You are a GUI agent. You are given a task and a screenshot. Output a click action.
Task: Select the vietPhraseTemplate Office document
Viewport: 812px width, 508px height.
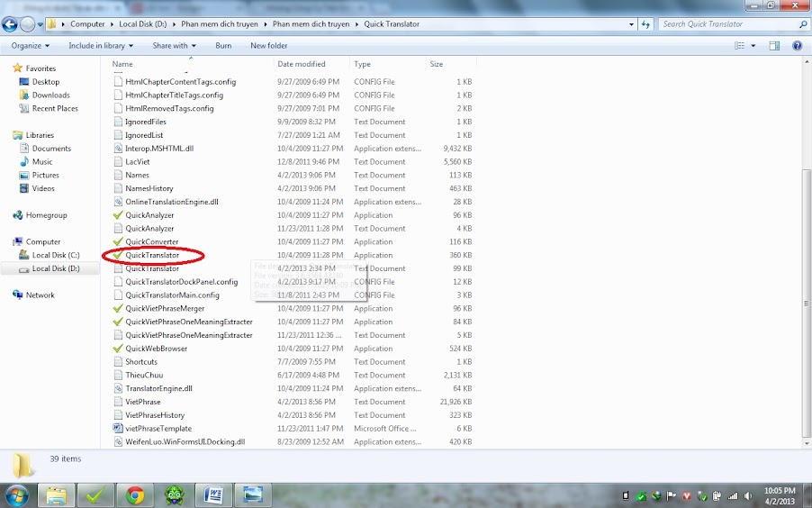(158, 429)
